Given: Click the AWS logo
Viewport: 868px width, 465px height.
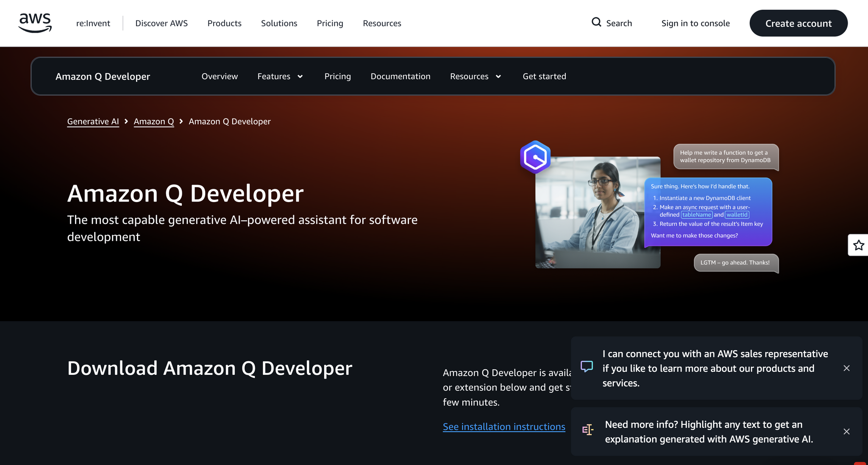Looking at the screenshot, I should [x=35, y=23].
